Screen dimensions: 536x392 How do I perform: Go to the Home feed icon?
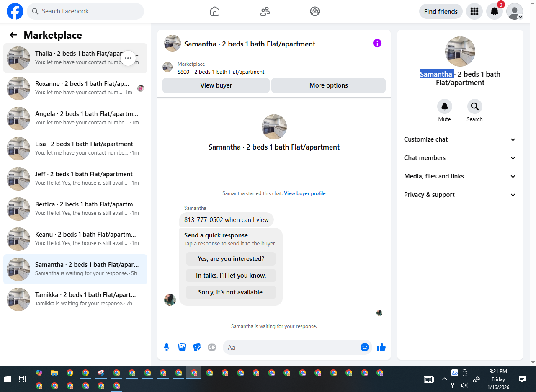pos(215,11)
